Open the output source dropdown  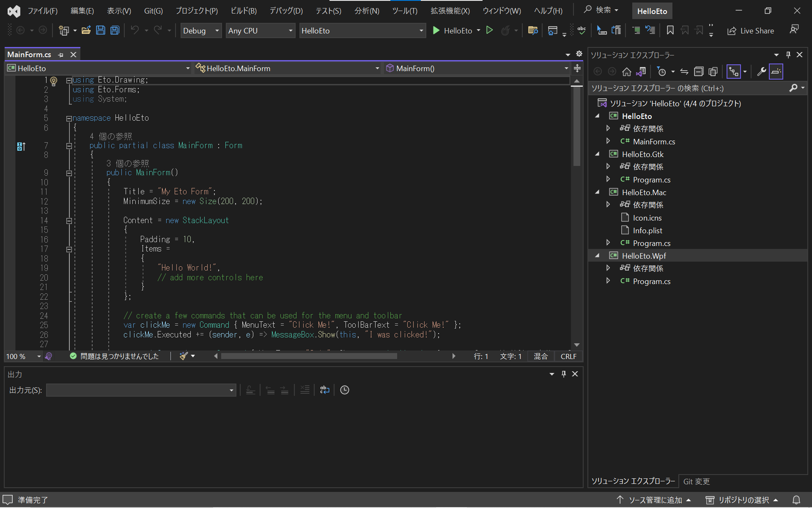[x=141, y=390]
